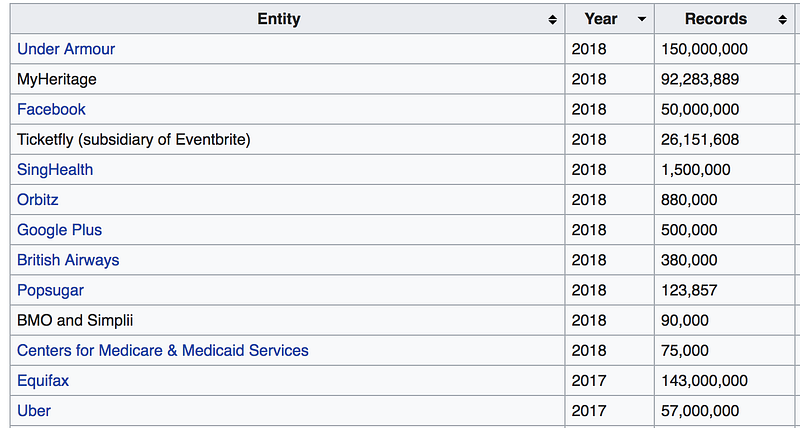
Task: Select the BMO and Simplii cell
Action: pos(287,320)
